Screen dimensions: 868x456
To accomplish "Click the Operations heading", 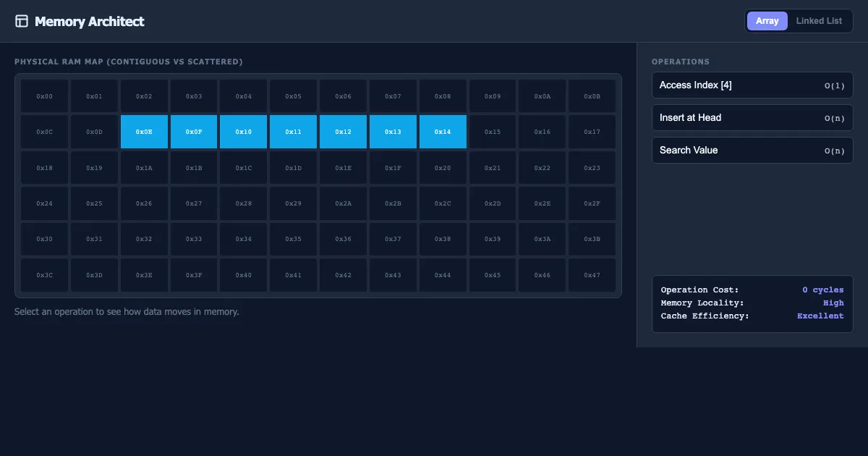I will [681, 62].
